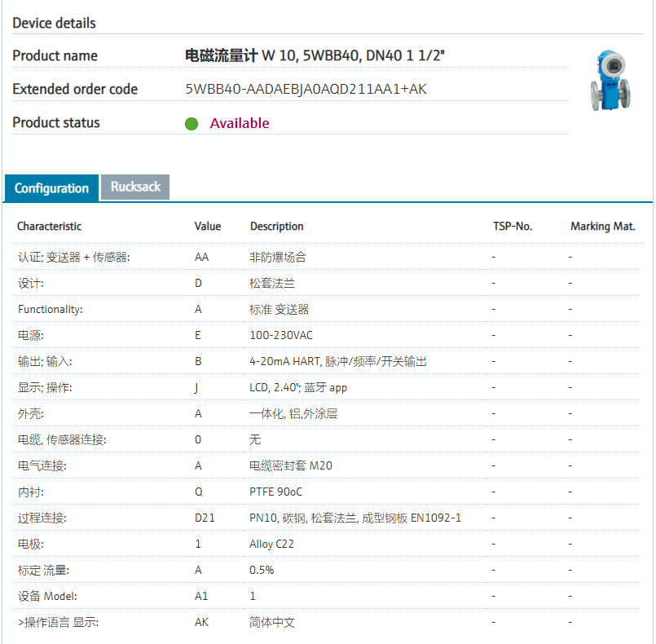The height and width of the screenshot is (644, 656).
Task: Click the green Available status indicator
Action: [192, 124]
